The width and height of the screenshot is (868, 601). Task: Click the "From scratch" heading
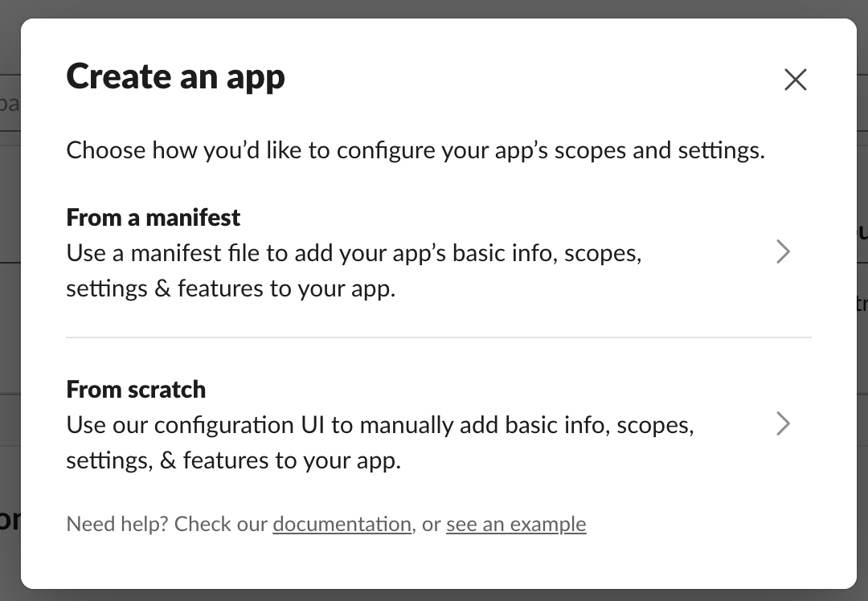coord(136,389)
